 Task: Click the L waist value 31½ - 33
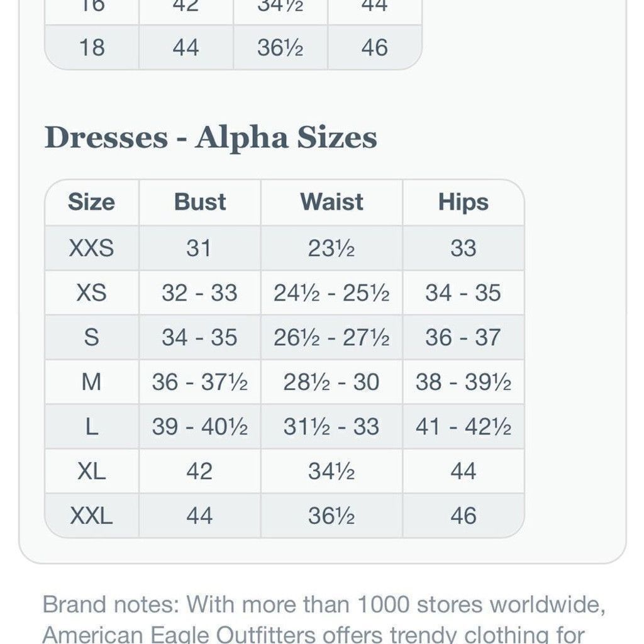[331, 426]
